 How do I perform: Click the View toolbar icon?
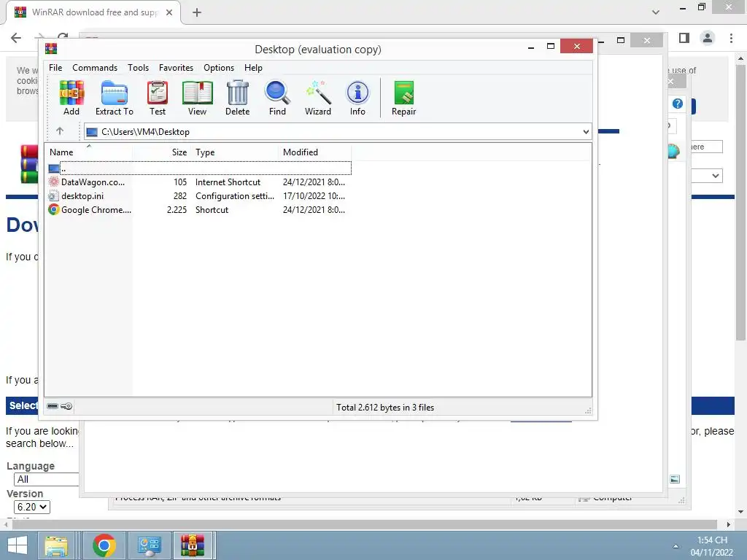(197, 98)
